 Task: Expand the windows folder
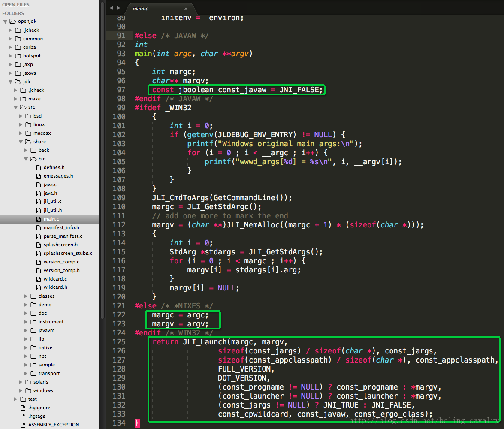[21, 390]
